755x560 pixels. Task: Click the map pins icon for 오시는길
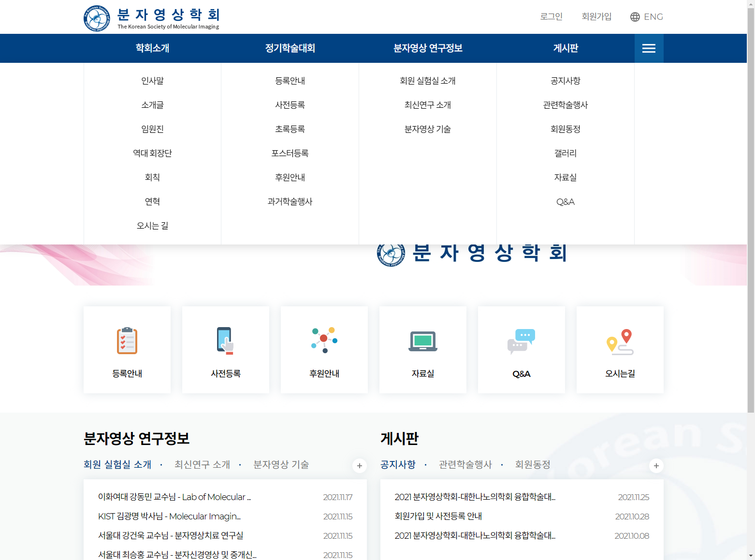pyautogui.click(x=620, y=342)
